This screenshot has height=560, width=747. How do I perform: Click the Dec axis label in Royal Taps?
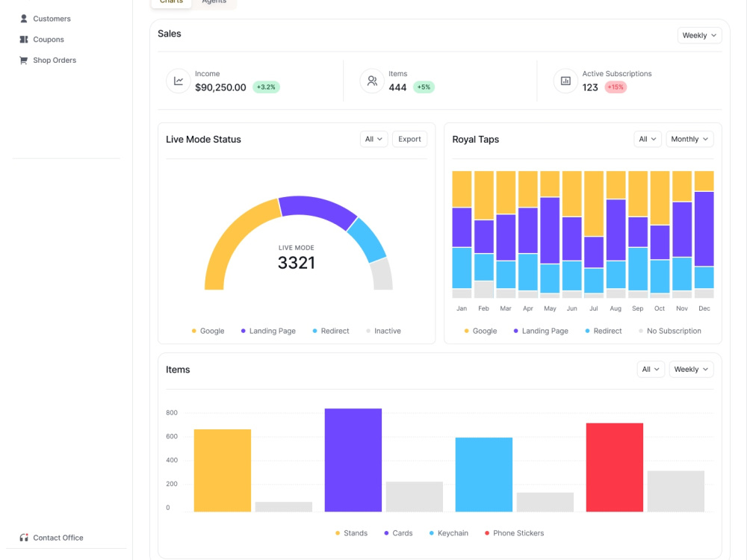tap(704, 308)
